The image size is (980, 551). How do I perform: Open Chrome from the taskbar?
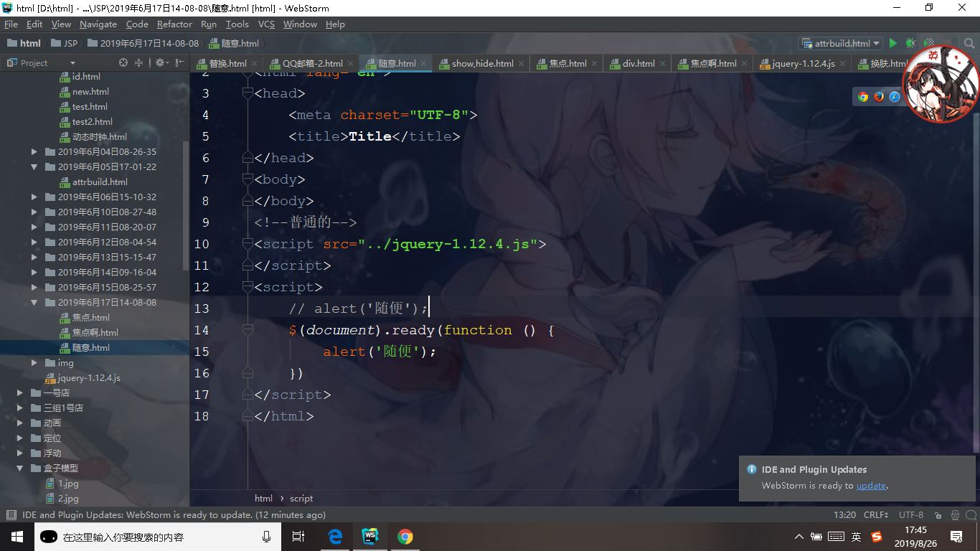(x=405, y=537)
